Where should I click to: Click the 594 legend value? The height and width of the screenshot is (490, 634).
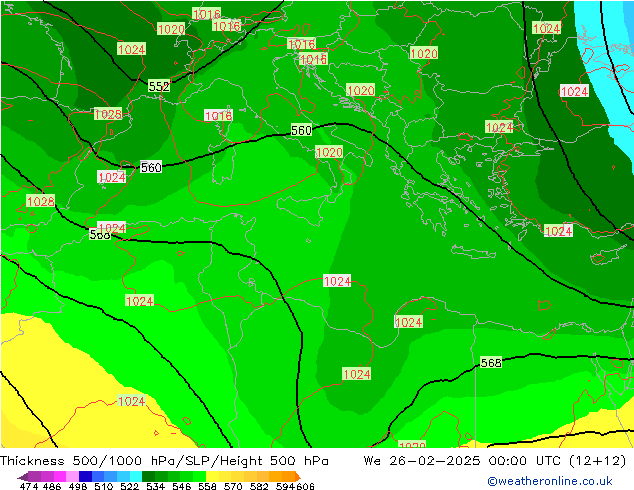[x=285, y=486]
